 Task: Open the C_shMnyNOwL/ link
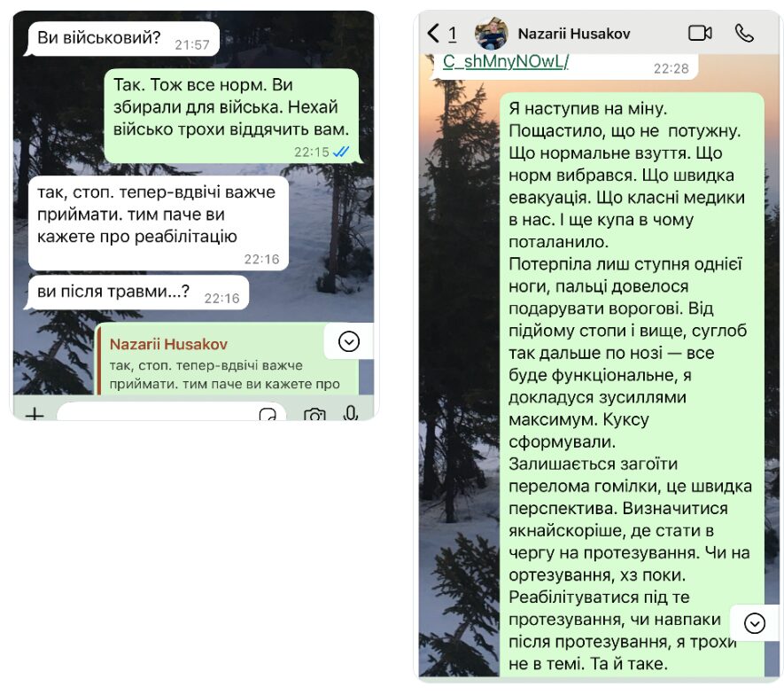(506, 61)
